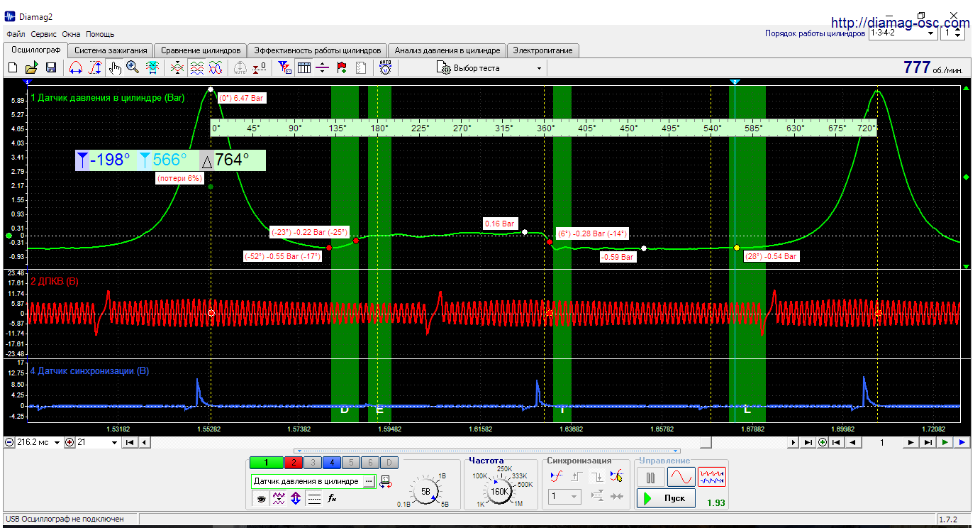Open the Выбор теста dropdown
This screenshot has height=528, width=980.
(490, 68)
